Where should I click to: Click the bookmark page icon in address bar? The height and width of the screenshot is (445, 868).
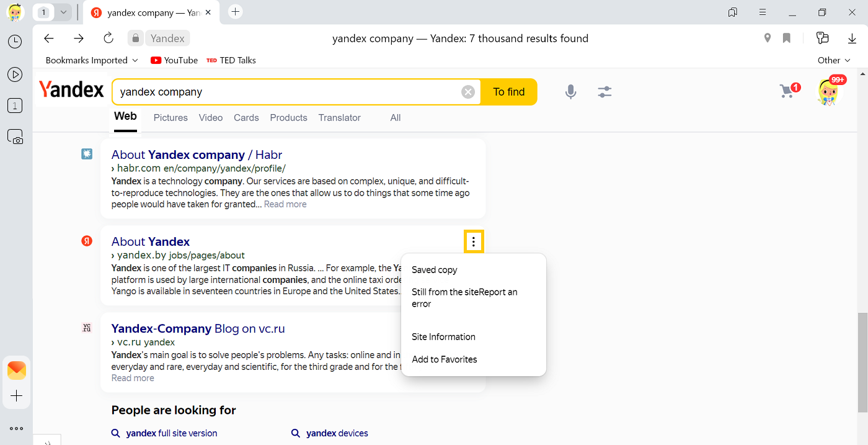787,38
